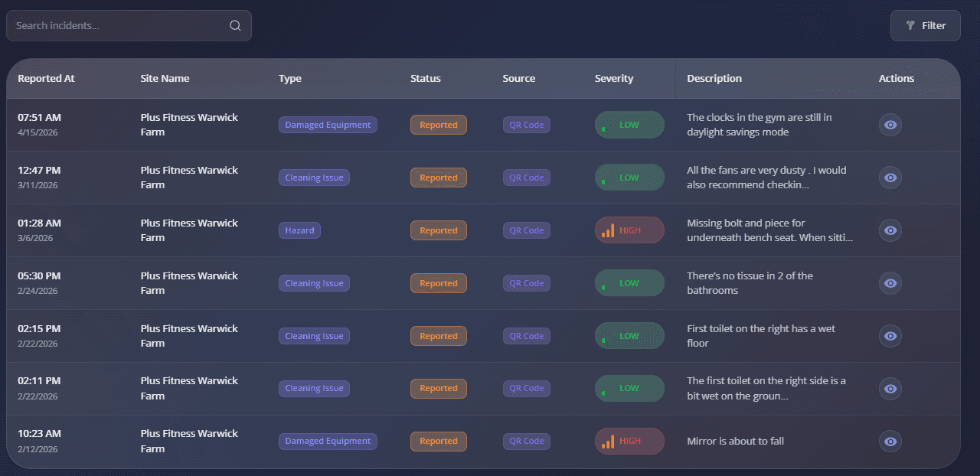Click the Hazard type tag
Screen dimensions: 980x476
(x=299, y=230)
